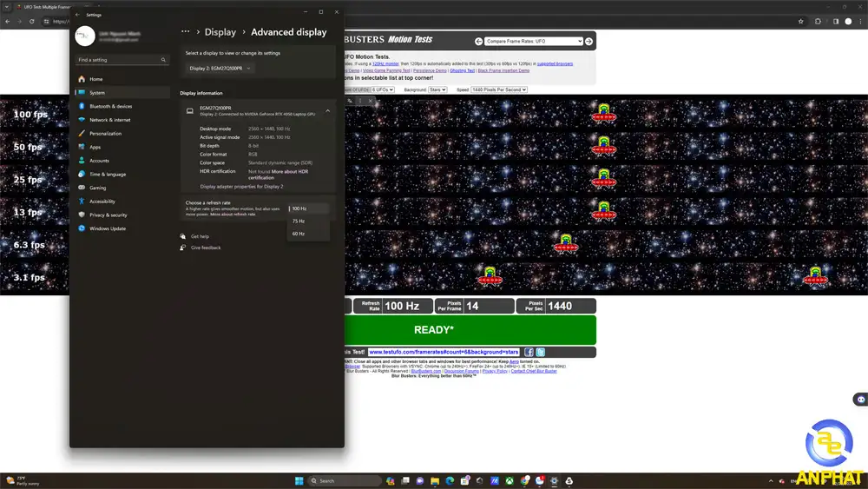This screenshot has width=868, height=489.
Task: Open the Gaming settings page
Action: [x=97, y=188]
